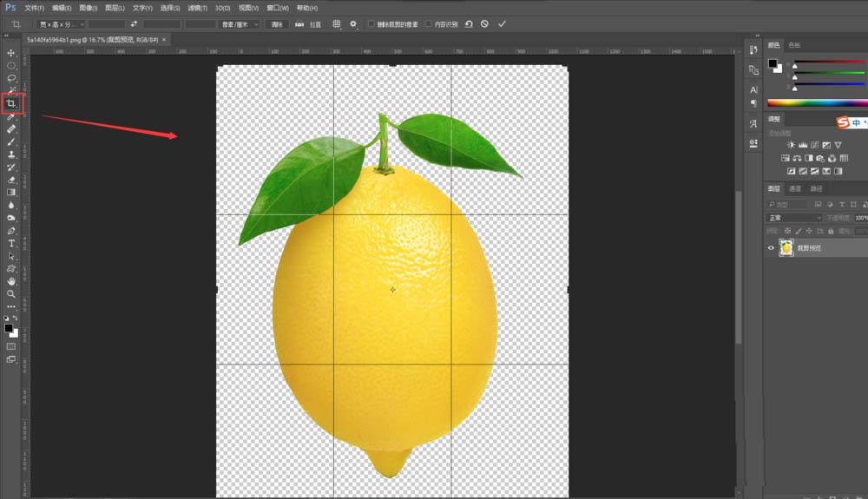Select the Eraser tool
This screenshot has width=868, height=499.
click(11, 180)
